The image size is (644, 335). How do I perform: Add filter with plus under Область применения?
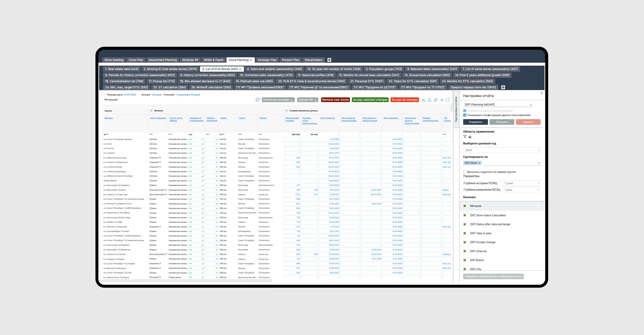click(x=470, y=137)
